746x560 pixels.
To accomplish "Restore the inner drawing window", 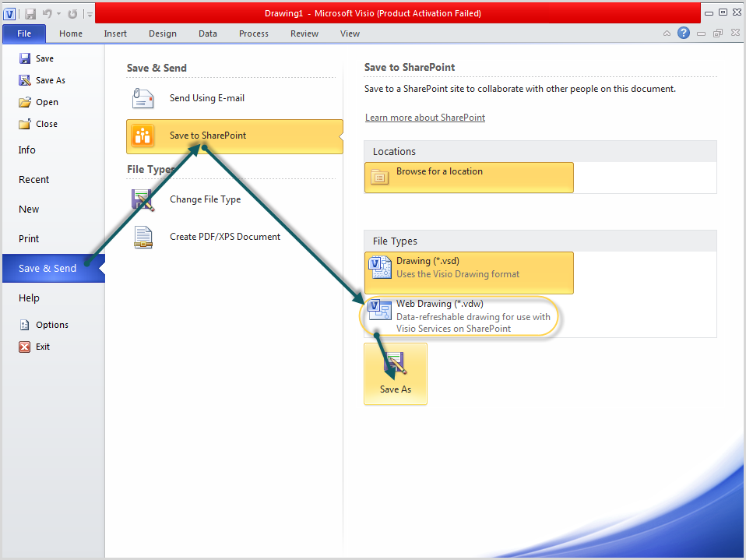I will [x=718, y=33].
